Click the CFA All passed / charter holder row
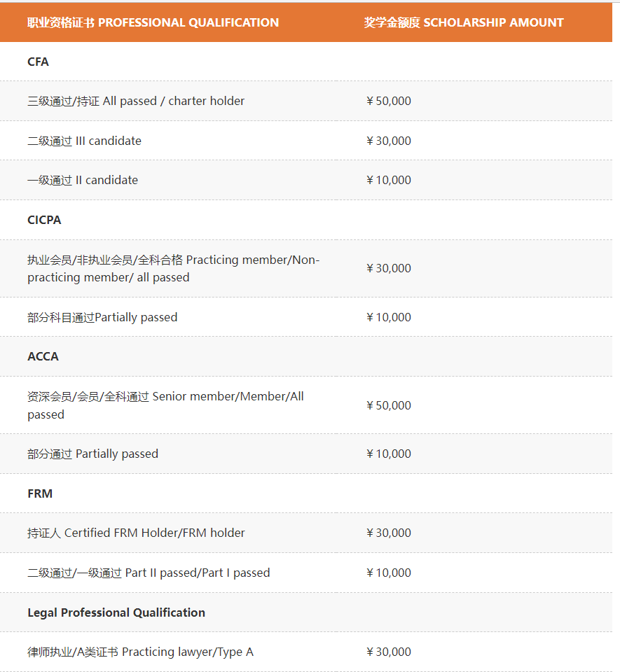 pos(136,101)
